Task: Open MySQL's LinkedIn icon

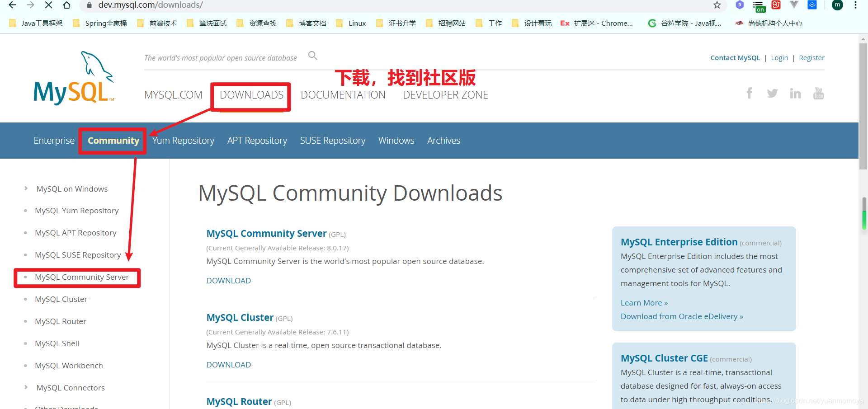Action: click(795, 94)
